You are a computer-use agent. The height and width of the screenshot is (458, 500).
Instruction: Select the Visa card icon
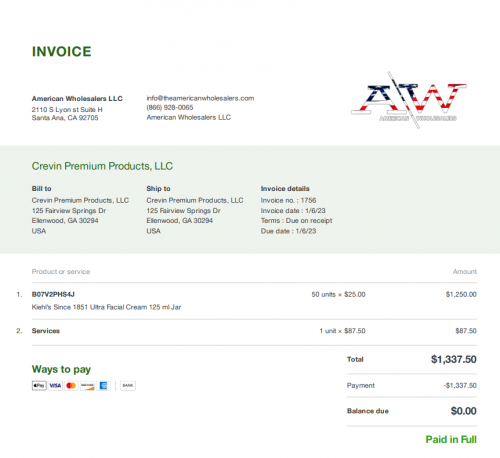click(x=55, y=386)
